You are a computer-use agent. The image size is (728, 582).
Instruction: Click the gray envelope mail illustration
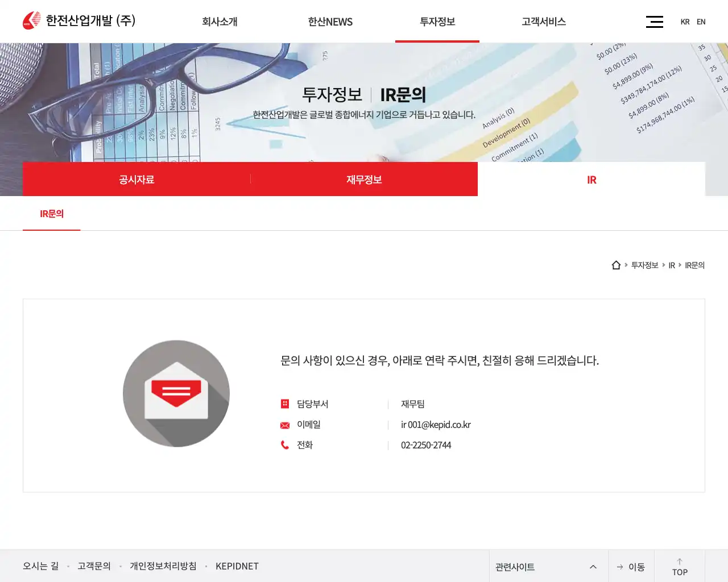[x=176, y=393]
